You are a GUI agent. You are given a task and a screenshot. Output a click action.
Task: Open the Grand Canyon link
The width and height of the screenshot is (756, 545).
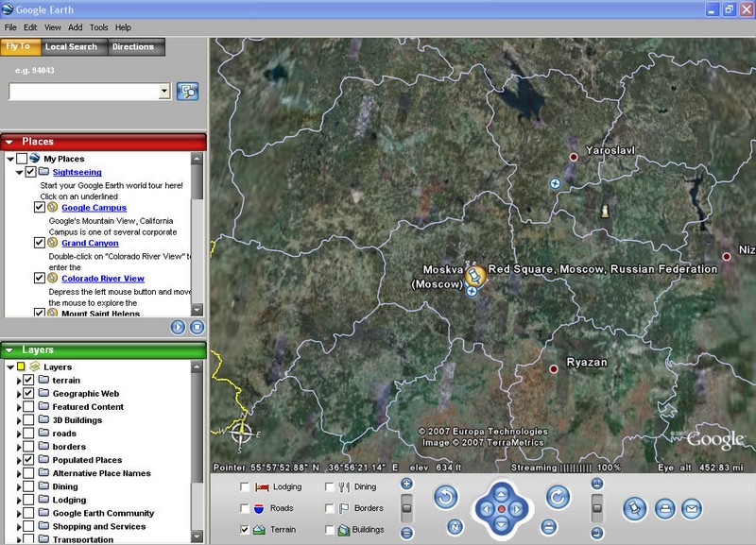(90, 243)
